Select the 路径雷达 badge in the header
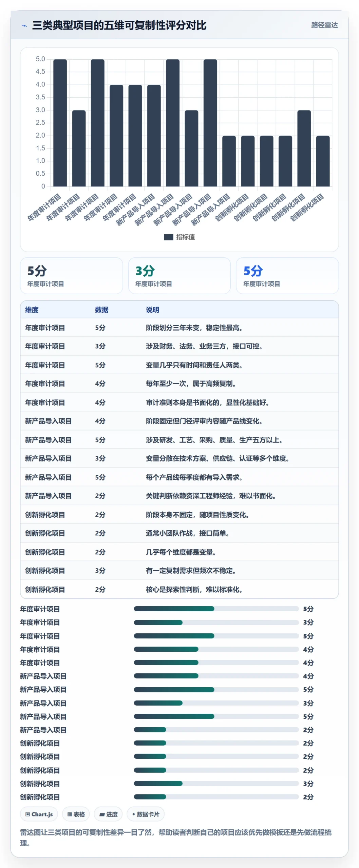 click(x=324, y=25)
